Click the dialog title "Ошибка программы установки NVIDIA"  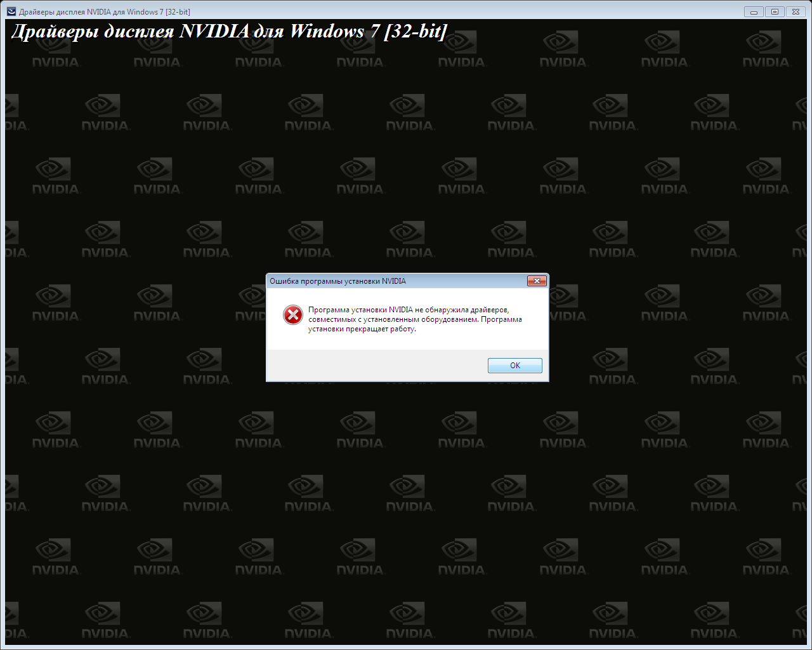[x=337, y=281]
